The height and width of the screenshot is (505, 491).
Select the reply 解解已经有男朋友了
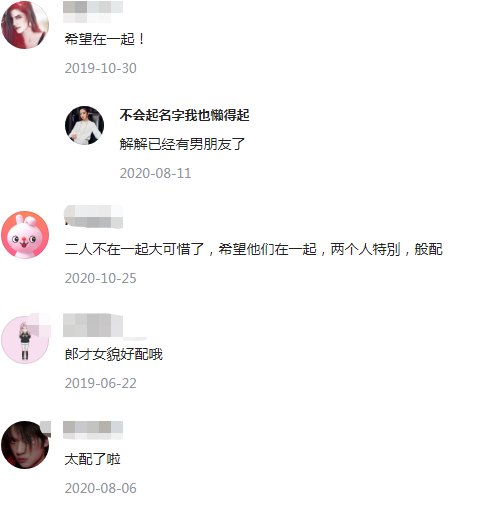182,144
